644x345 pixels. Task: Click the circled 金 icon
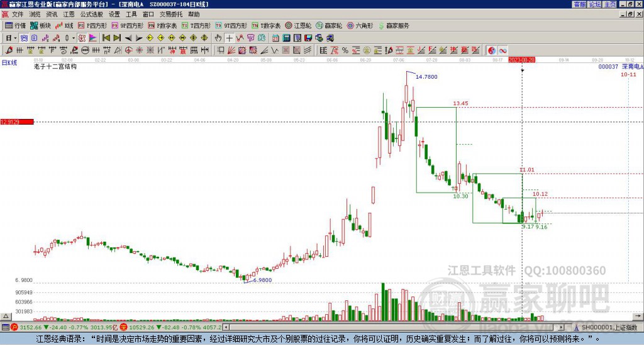coord(367,50)
